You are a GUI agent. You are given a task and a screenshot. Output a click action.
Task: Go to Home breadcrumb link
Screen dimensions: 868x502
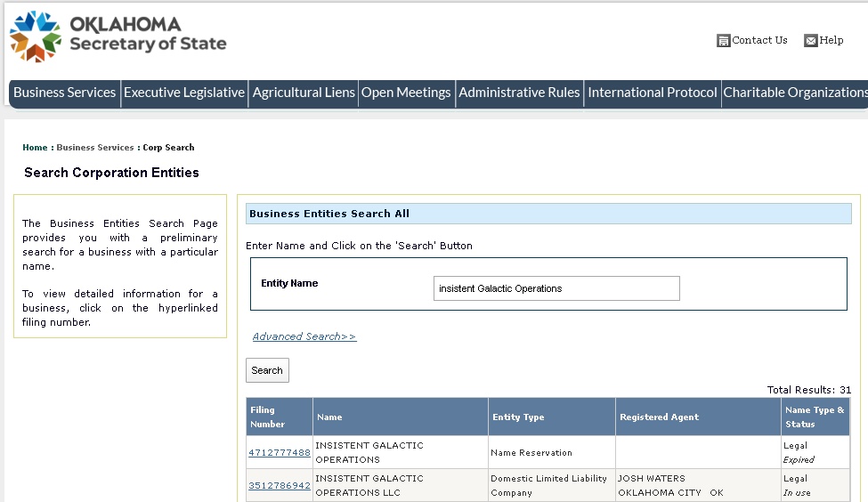[35, 147]
